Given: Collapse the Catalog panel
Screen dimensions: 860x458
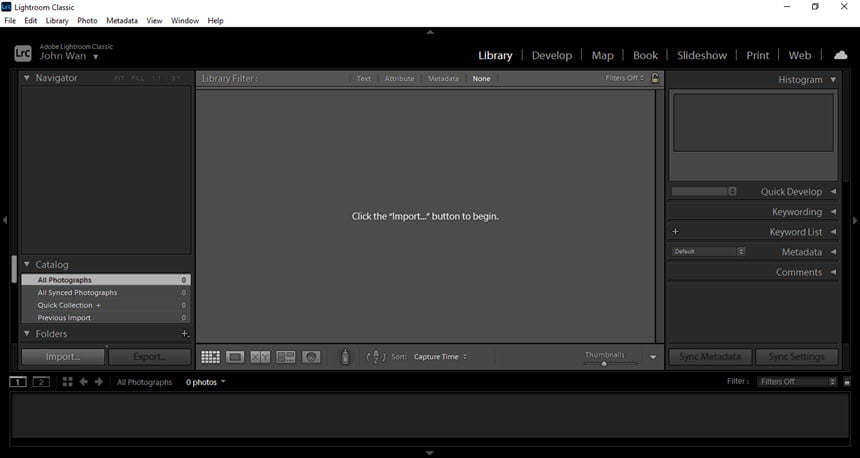Looking at the screenshot, I should pos(26,264).
